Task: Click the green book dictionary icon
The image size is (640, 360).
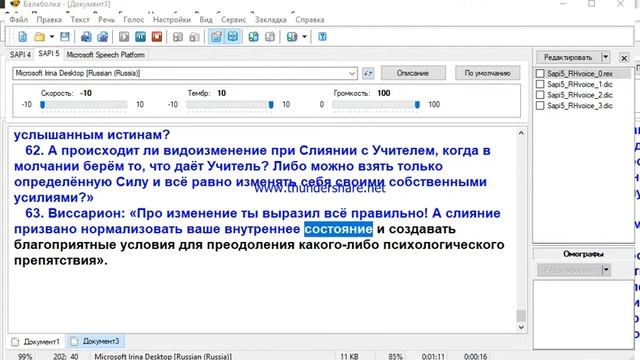Action: tap(253, 37)
